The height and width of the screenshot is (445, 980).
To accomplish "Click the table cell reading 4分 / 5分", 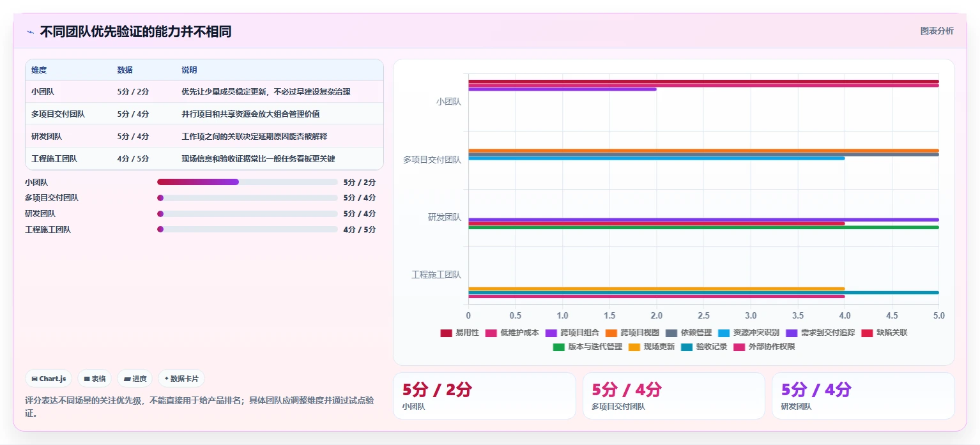I will coord(134,158).
